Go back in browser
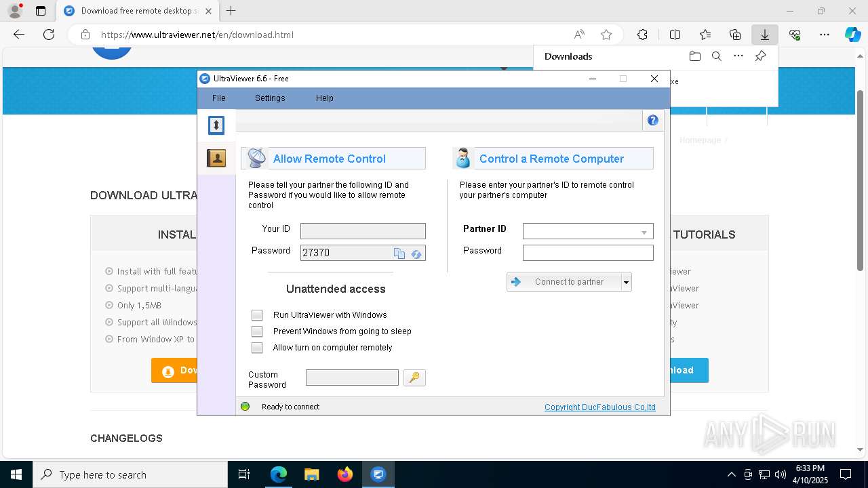Image resolution: width=868 pixels, height=488 pixels. (19, 35)
